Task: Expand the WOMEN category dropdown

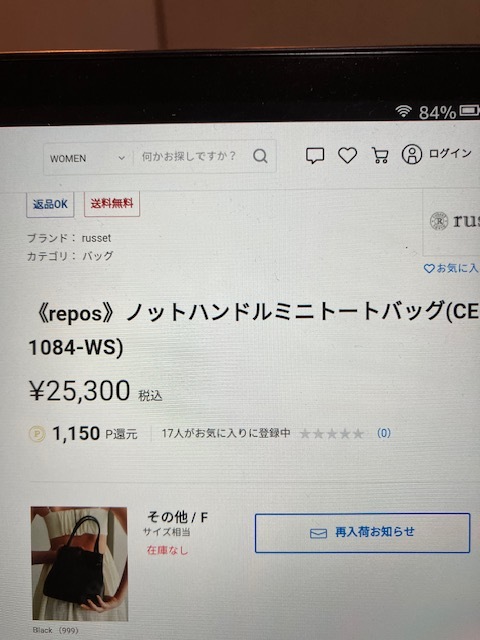Action: pos(88,158)
